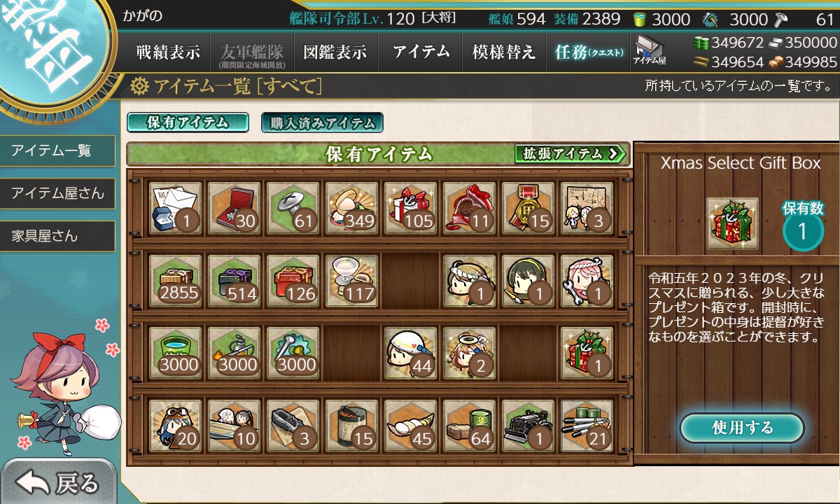Select the pilot fairy item showing 20
840x504 pixels.
point(176,426)
